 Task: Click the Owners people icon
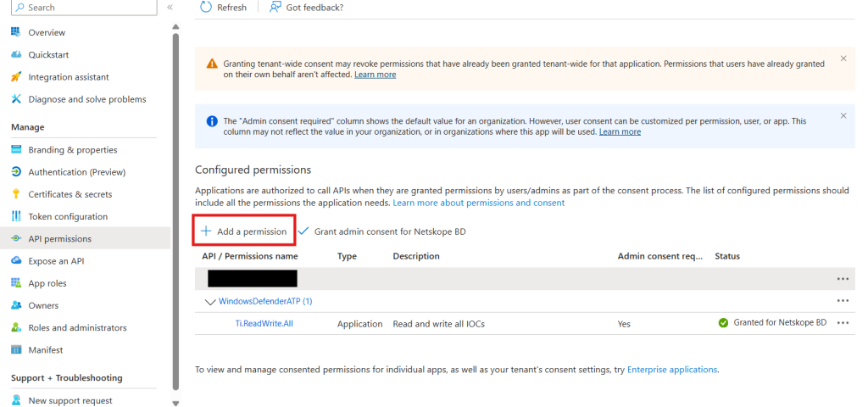[16, 305]
